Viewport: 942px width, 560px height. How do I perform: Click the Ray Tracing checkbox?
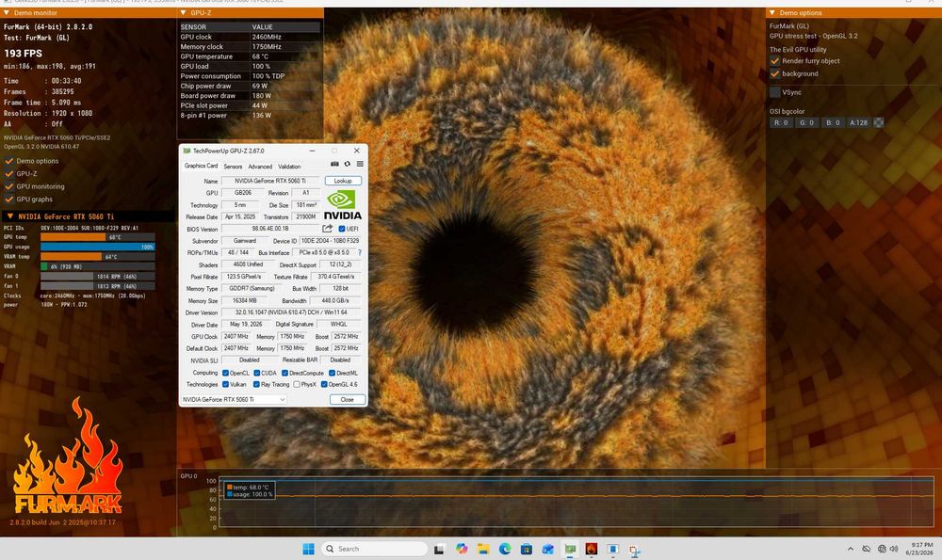[x=256, y=384]
